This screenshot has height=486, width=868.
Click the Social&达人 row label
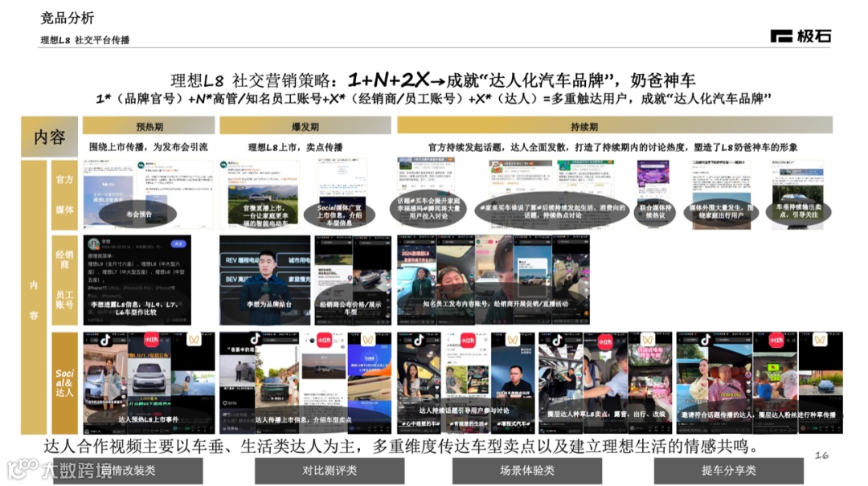[x=64, y=383]
